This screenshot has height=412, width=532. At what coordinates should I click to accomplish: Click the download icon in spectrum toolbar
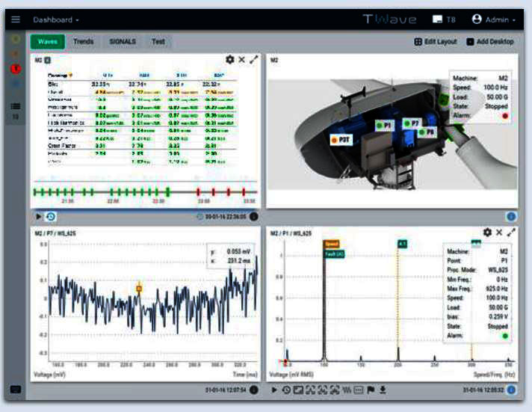[x=383, y=390]
